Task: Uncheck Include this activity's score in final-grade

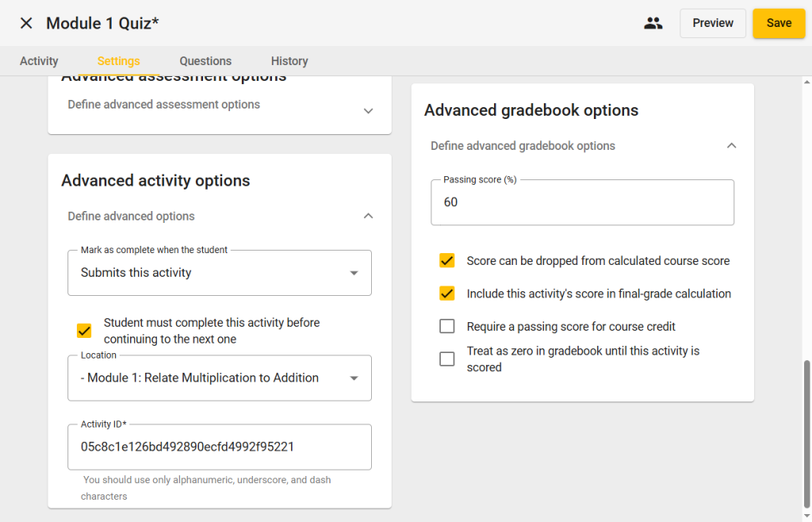Action: tap(447, 294)
